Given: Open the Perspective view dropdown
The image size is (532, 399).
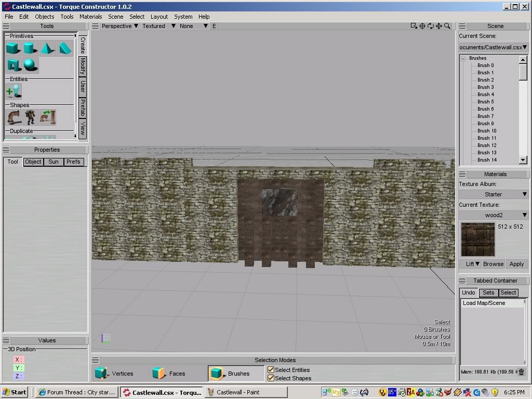Looking at the screenshot, I should 120,26.
